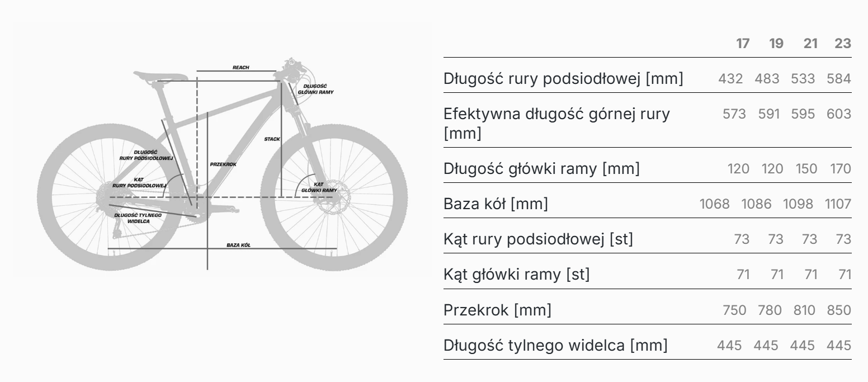Click the 170 head tube length value
Viewport: 868px width, 382px height.
click(840, 168)
